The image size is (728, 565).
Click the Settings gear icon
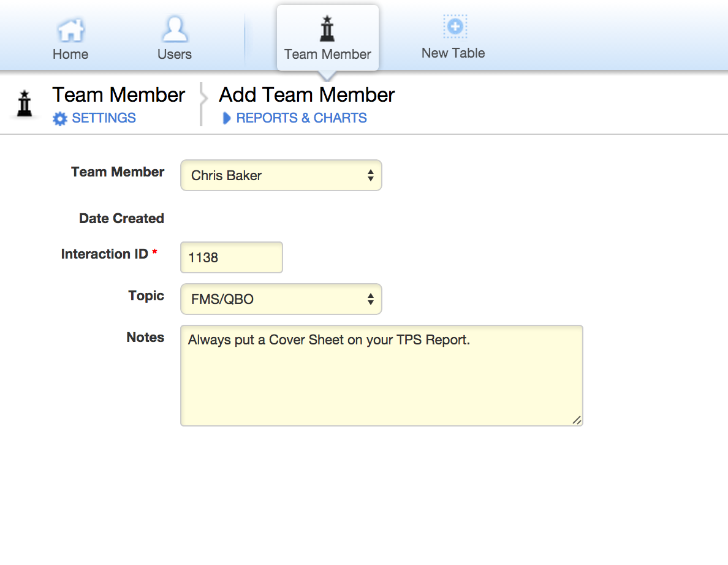(60, 118)
